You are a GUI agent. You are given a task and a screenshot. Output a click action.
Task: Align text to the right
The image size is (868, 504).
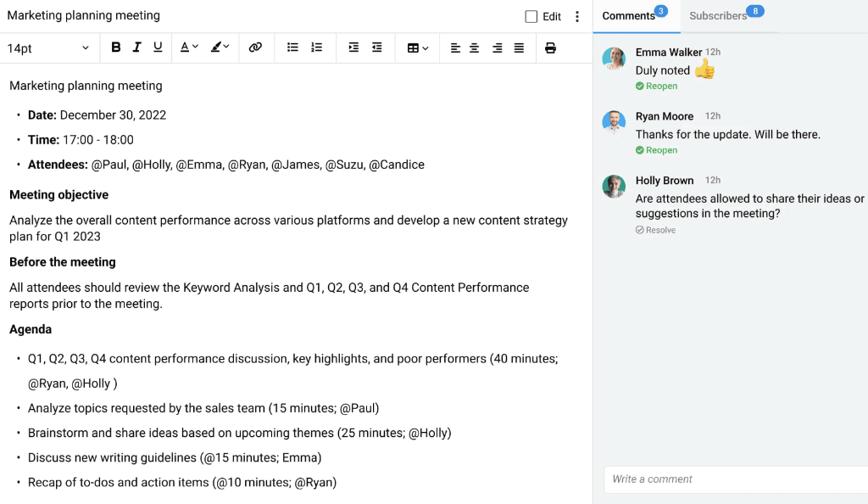pos(497,48)
